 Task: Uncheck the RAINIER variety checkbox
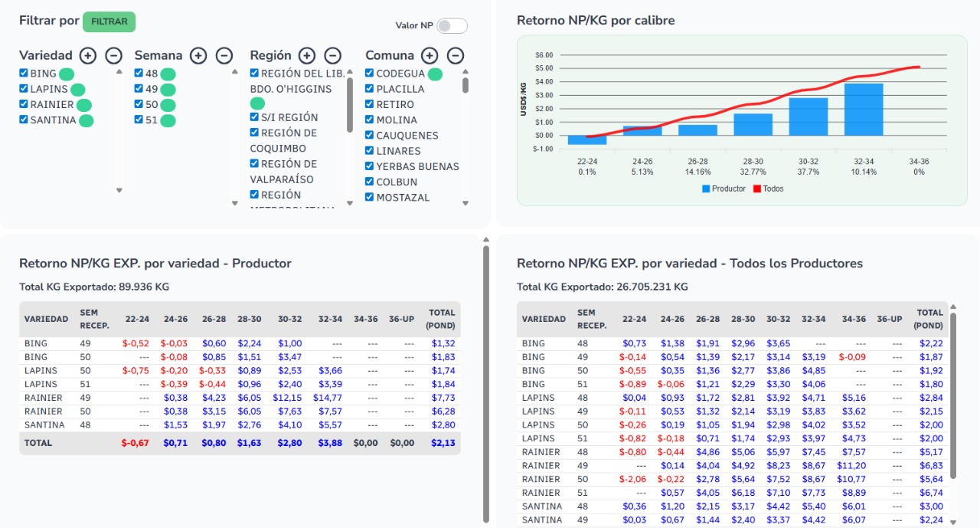pyautogui.click(x=24, y=104)
